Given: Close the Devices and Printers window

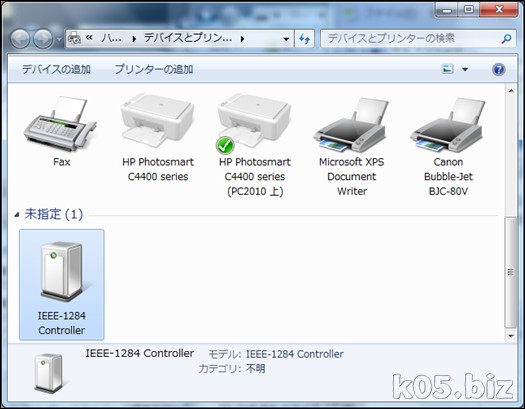Looking at the screenshot, I should (x=499, y=10).
